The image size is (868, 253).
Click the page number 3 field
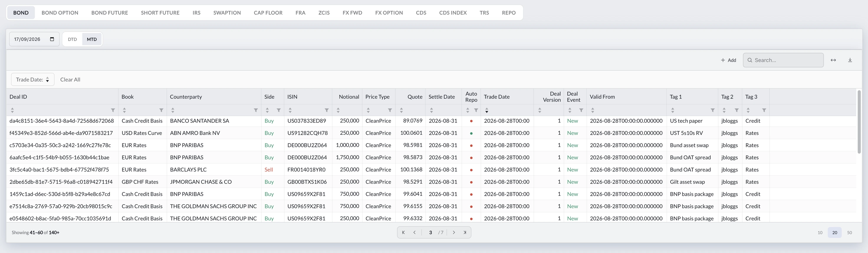[430, 232]
